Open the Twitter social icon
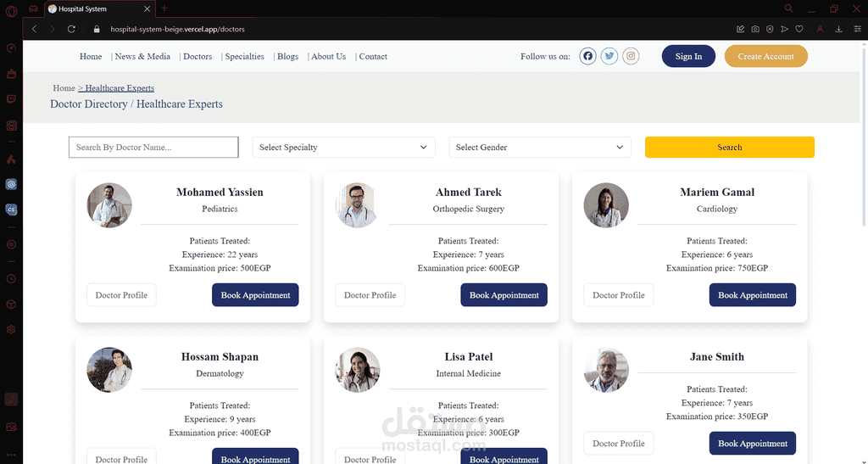The width and height of the screenshot is (868, 464). pos(609,56)
